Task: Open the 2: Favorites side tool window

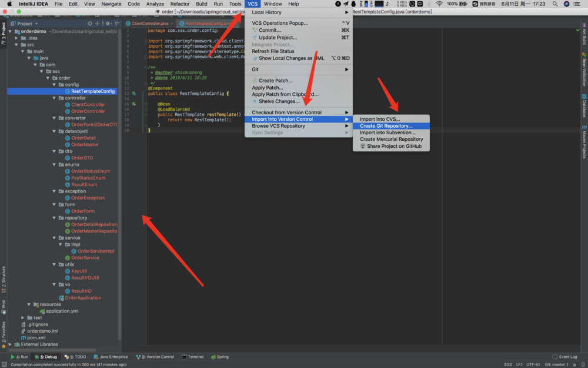Action: click(4, 334)
